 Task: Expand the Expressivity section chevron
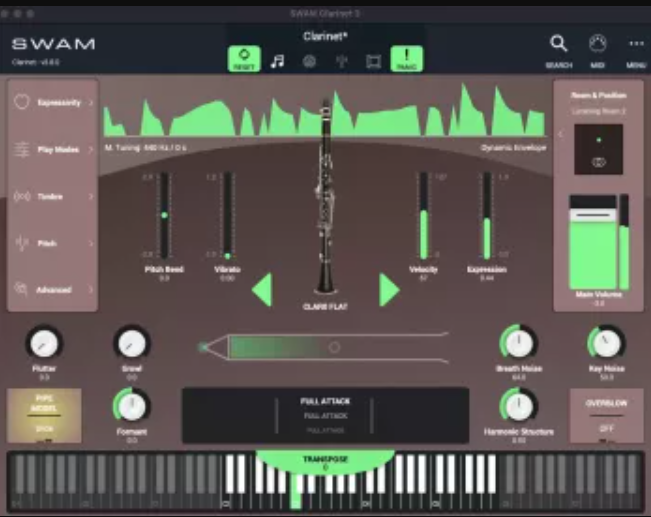[x=91, y=102]
